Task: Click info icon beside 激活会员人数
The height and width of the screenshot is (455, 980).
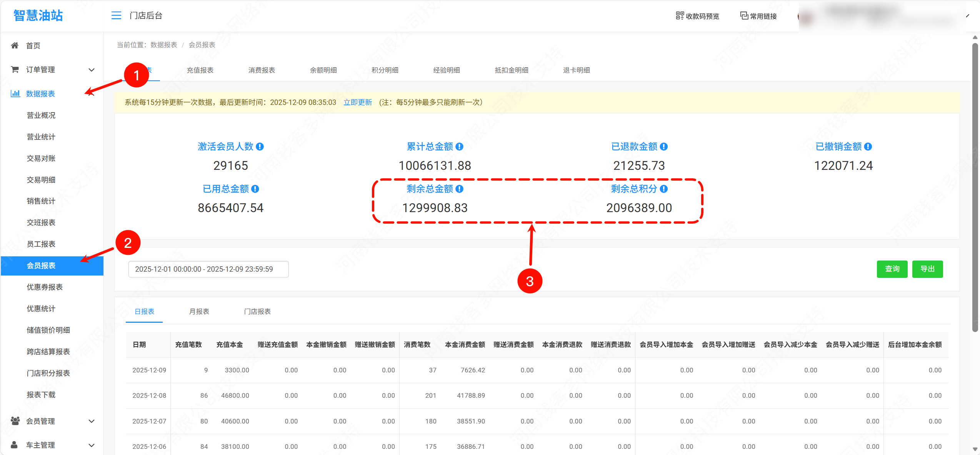Action: pyautogui.click(x=260, y=146)
